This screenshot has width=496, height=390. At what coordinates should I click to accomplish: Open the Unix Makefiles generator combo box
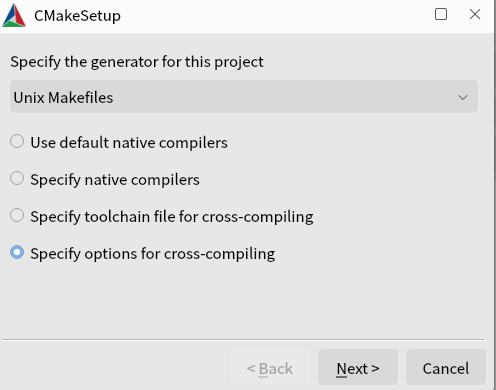point(244,97)
